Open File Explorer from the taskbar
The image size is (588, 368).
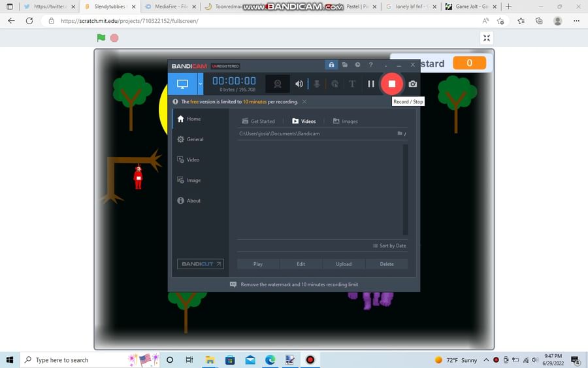(x=210, y=360)
